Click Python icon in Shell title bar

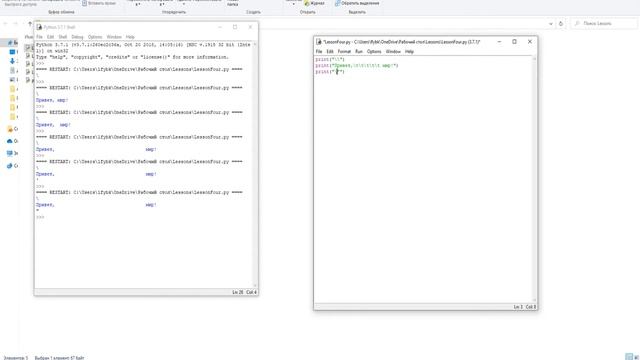click(39, 27)
